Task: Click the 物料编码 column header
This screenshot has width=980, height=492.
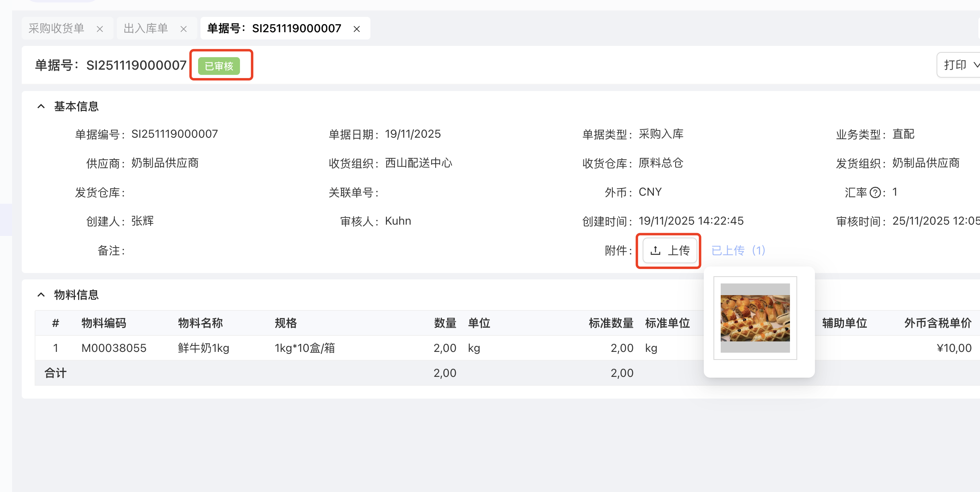Action: tap(104, 323)
